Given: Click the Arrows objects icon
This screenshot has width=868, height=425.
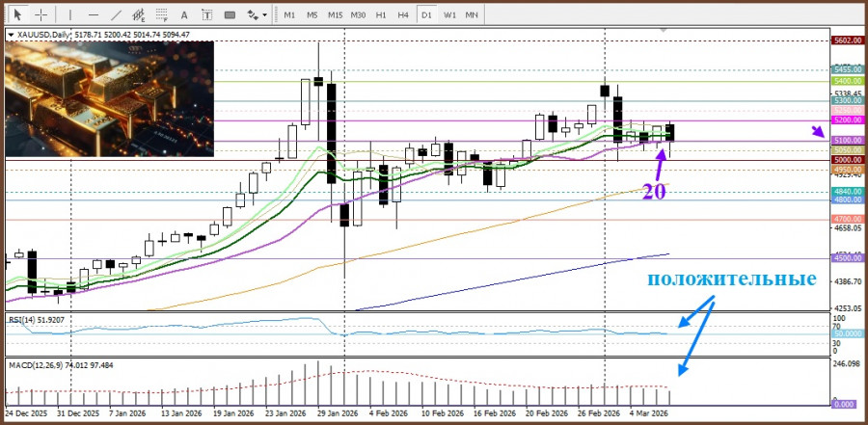Looking at the screenshot, I should click(x=253, y=14).
